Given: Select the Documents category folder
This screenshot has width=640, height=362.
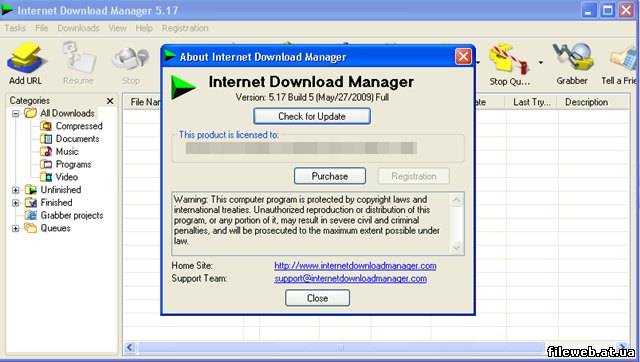Looking at the screenshot, I should 70,139.
